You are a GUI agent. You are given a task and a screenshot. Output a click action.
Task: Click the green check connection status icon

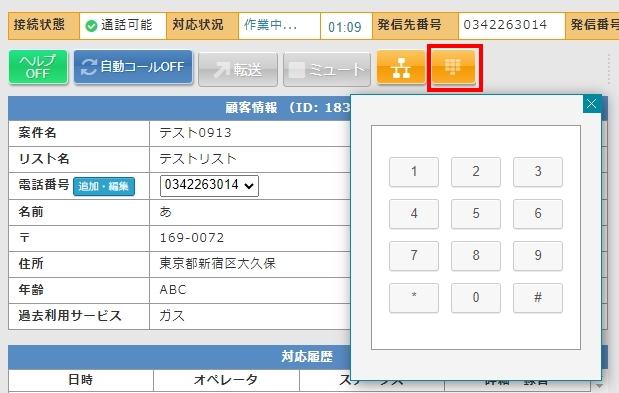tap(91, 26)
